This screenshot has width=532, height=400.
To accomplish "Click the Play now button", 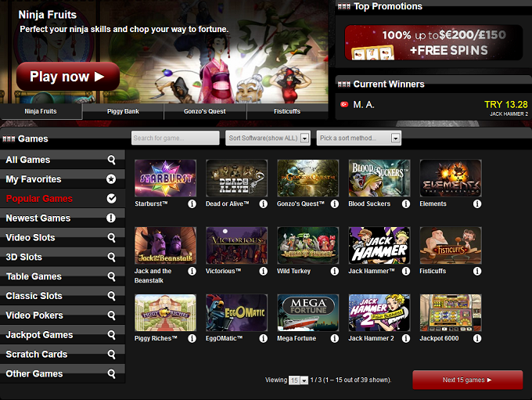I will click(68, 77).
